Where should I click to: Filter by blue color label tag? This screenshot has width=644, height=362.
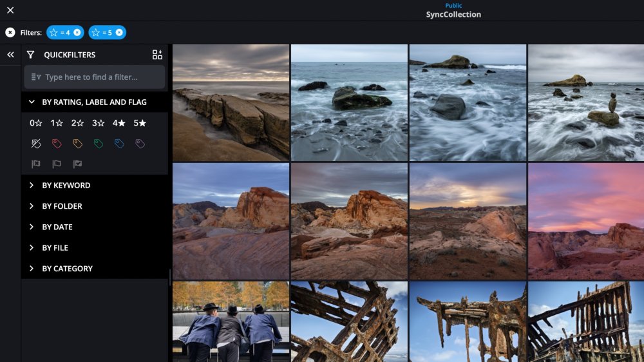[119, 144]
